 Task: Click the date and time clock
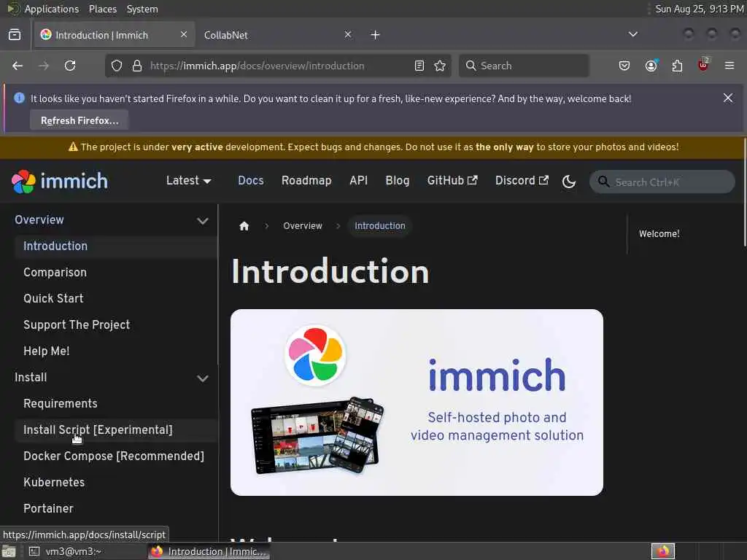[x=700, y=9]
